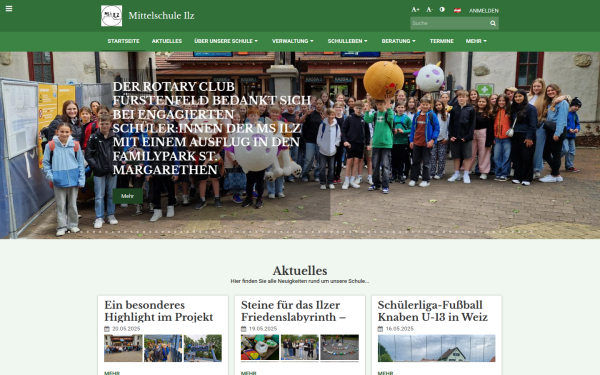This screenshot has height=375, width=600.
Task: Open group photo thumbnail in Friedenslabyrinth card
Action: tap(300, 347)
